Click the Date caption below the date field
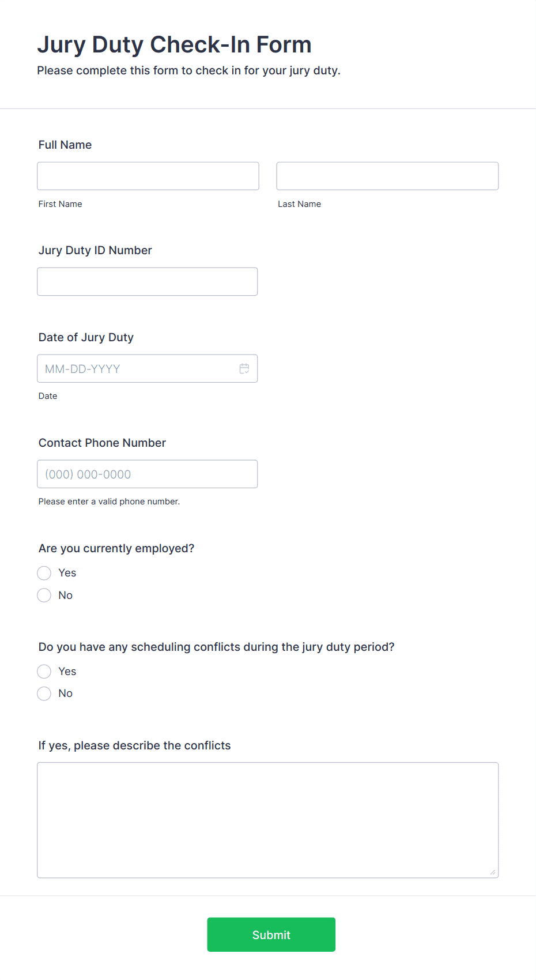Viewport: 536px width, 980px height. coord(47,396)
